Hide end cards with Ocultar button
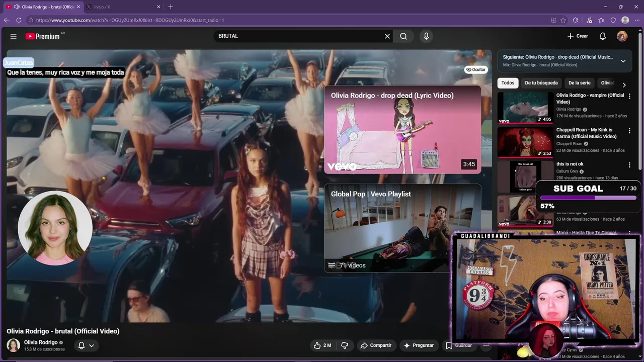This screenshot has height=362, width=644. click(476, 70)
